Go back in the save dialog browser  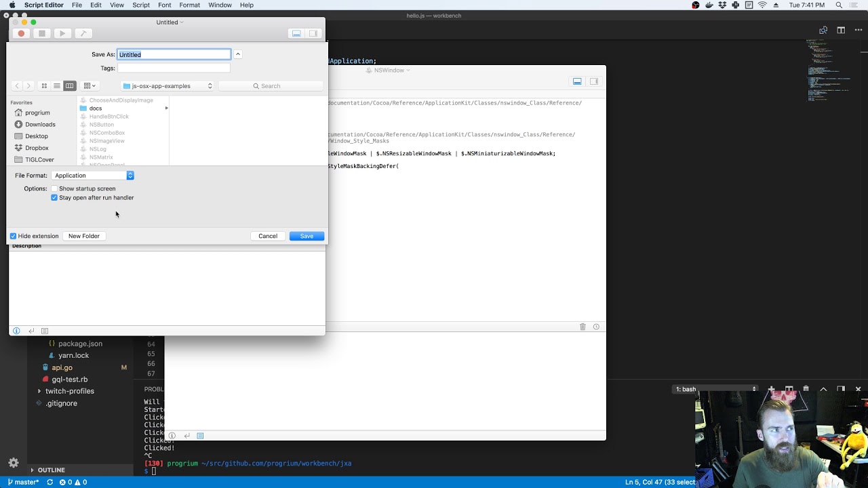[x=17, y=86]
